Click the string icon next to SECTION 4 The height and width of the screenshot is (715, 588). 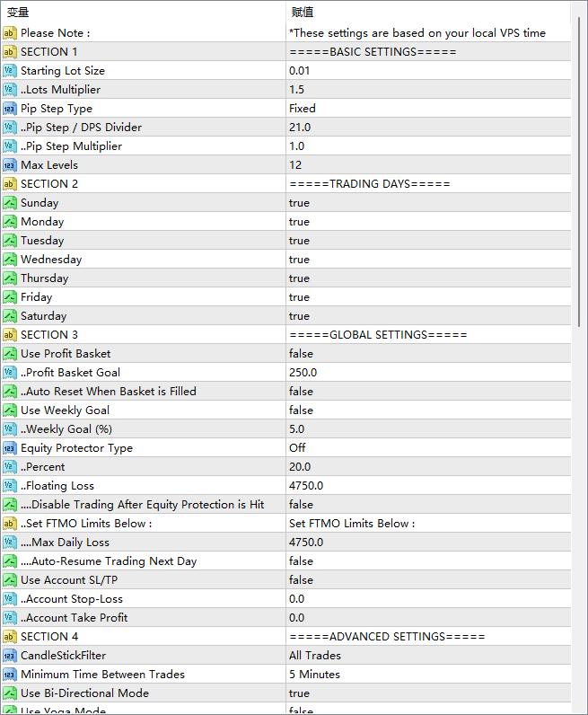coord(10,637)
